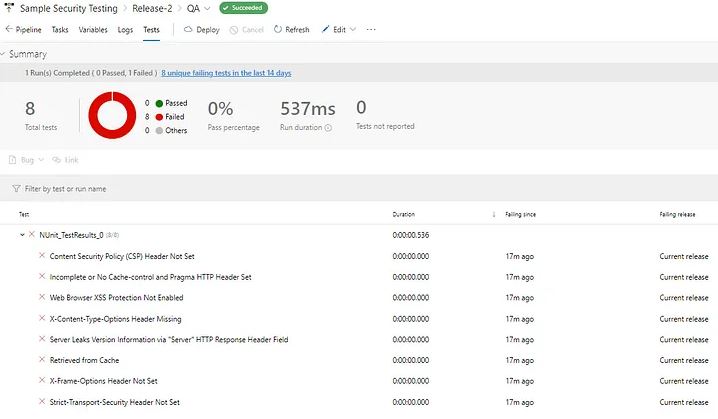Open Web Browser XSS Protection Not Enabled test

tap(116, 298)
